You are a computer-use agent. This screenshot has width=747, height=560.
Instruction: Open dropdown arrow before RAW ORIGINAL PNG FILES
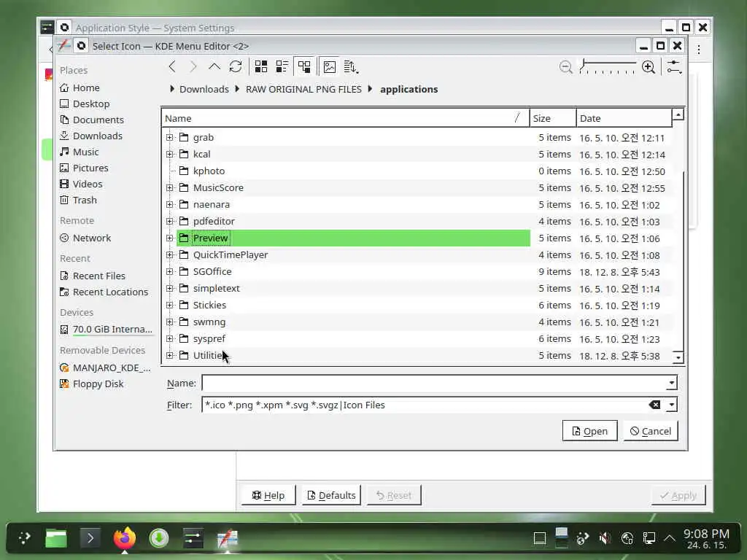click(x=237, y=89)
